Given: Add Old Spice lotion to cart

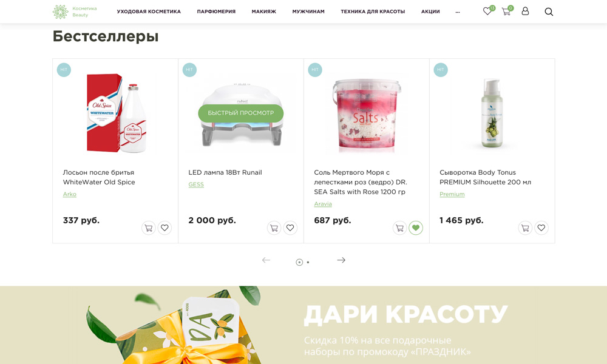Looking at the screenshot, I should [x=148, y=228].
